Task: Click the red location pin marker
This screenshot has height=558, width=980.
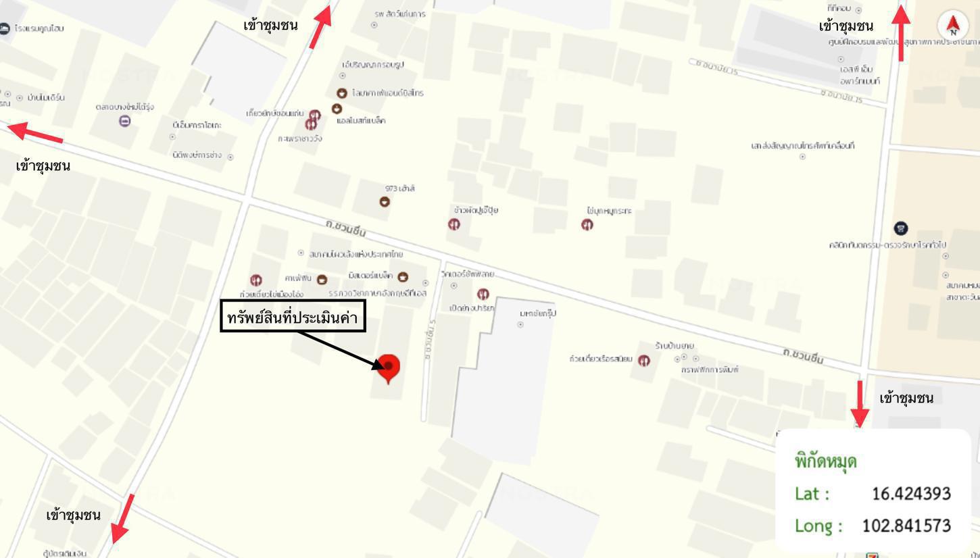Action: pyautogui.click(x=388, y=369)
